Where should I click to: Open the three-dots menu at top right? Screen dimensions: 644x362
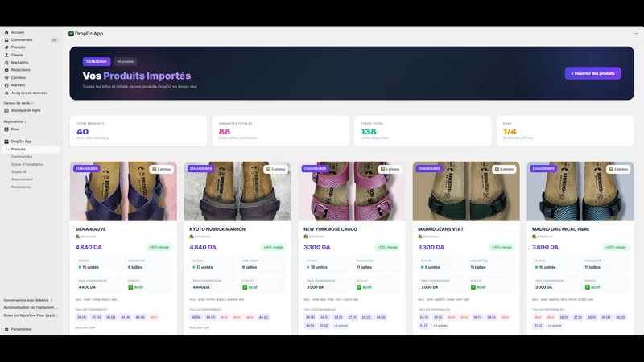[636, 34]
